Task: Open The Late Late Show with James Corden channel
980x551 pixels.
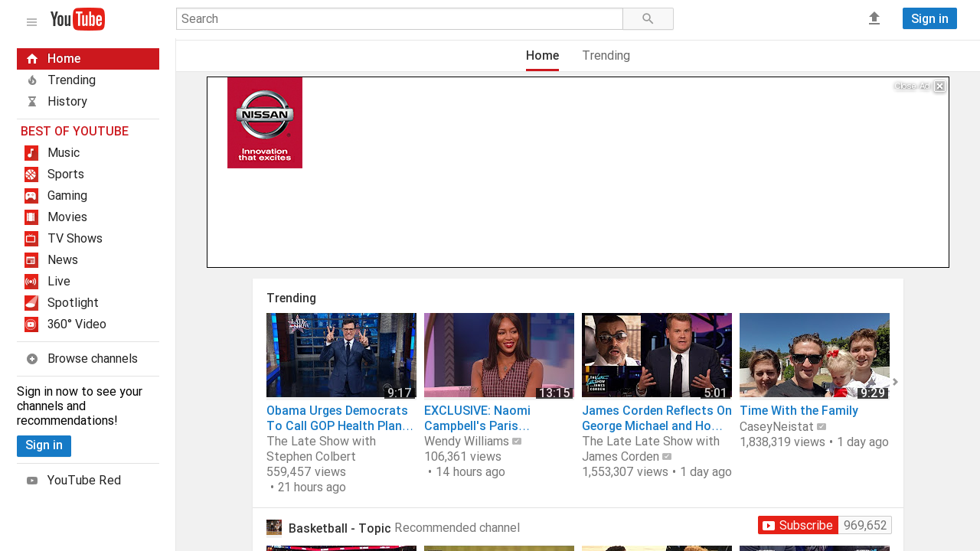Action: tap(651, 449)
